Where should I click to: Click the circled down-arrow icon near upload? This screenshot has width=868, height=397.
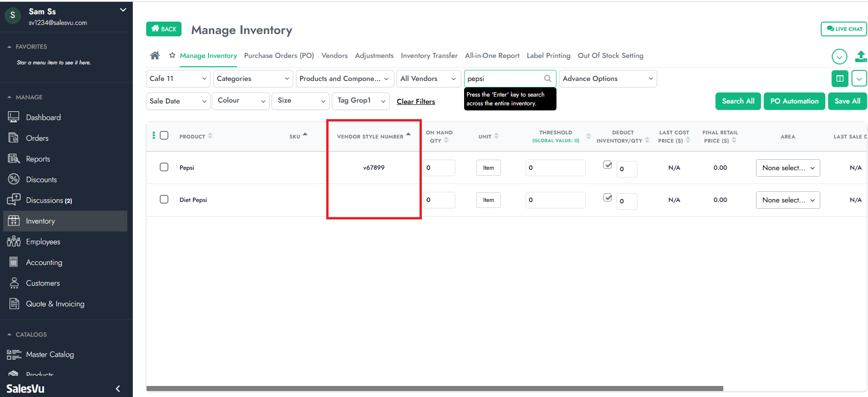click(x=839, y=57)
